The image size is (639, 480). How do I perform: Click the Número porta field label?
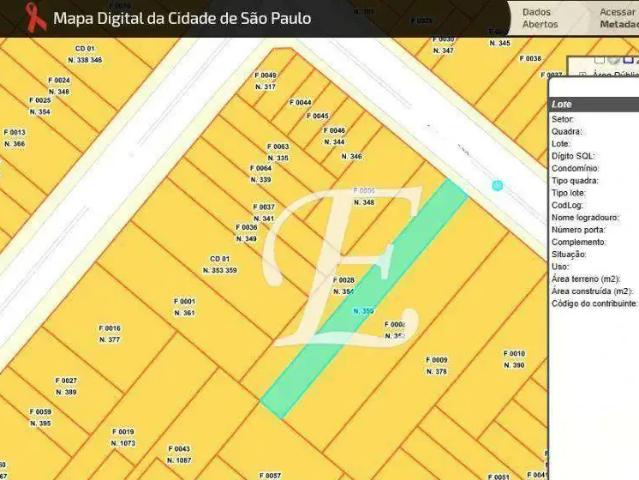(579, 230)
